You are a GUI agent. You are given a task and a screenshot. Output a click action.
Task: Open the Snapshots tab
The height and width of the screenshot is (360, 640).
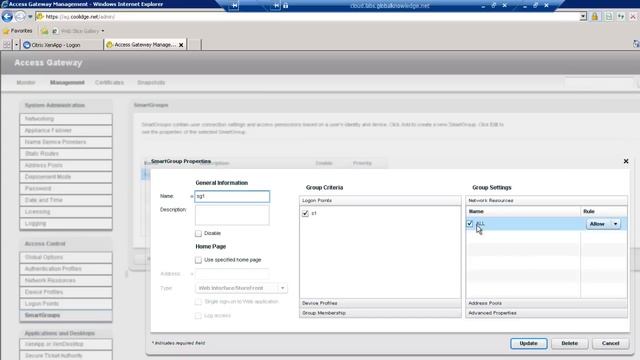point(151,82)
